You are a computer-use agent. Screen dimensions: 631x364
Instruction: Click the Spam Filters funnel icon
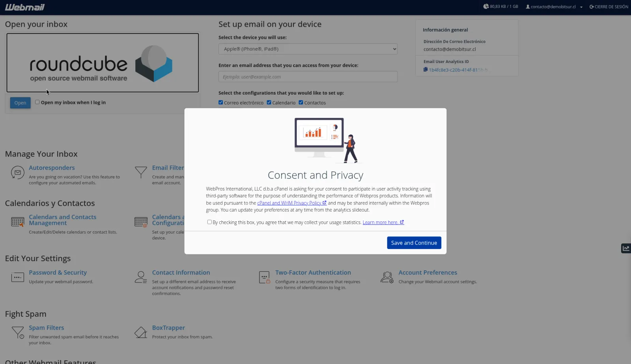17,332
